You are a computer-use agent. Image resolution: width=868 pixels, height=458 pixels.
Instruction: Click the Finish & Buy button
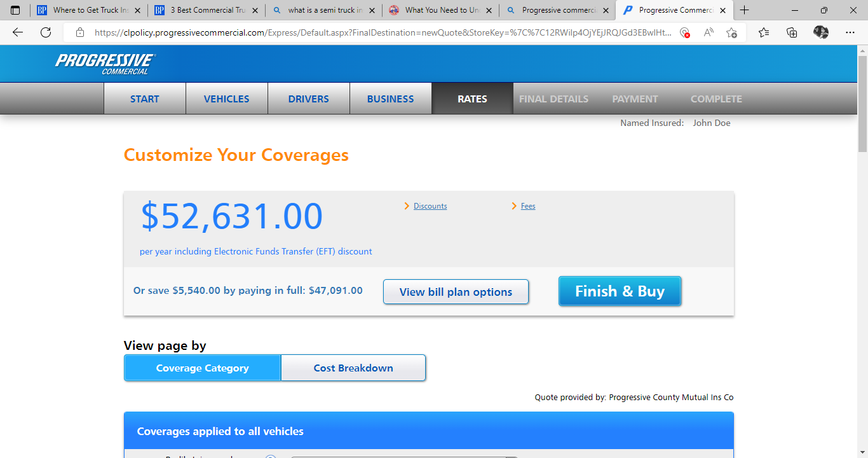pos(620,291)
